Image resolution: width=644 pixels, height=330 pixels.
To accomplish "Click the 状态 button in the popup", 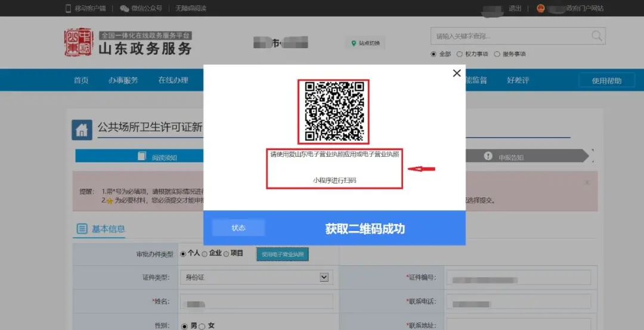I will pos(239,228).
